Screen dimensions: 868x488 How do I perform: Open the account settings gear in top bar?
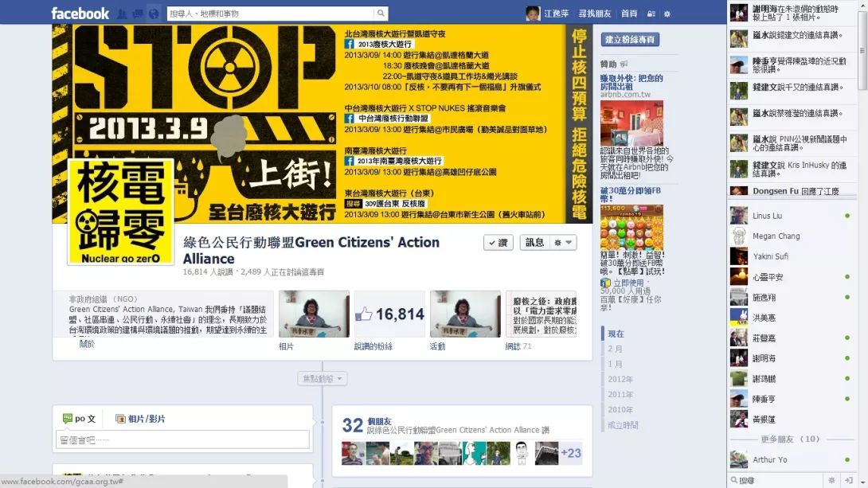[667, 14]
